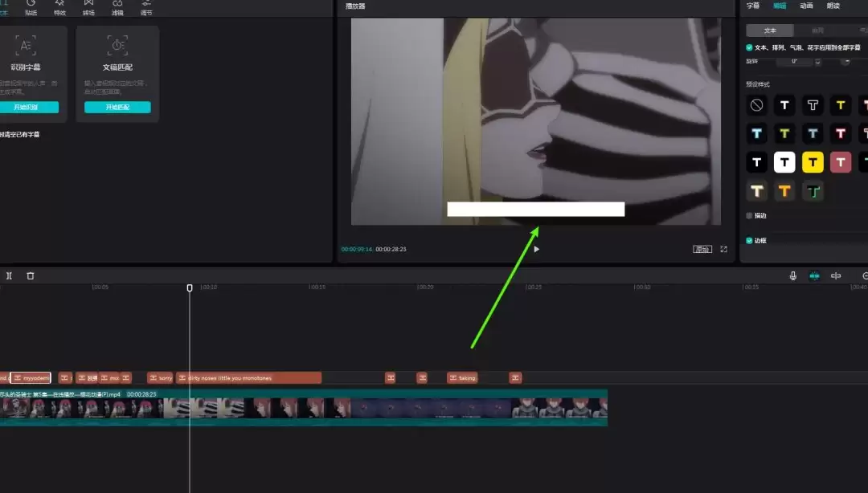
Task: Toggle the timeline link/align icon
Action: click(836, 275)
